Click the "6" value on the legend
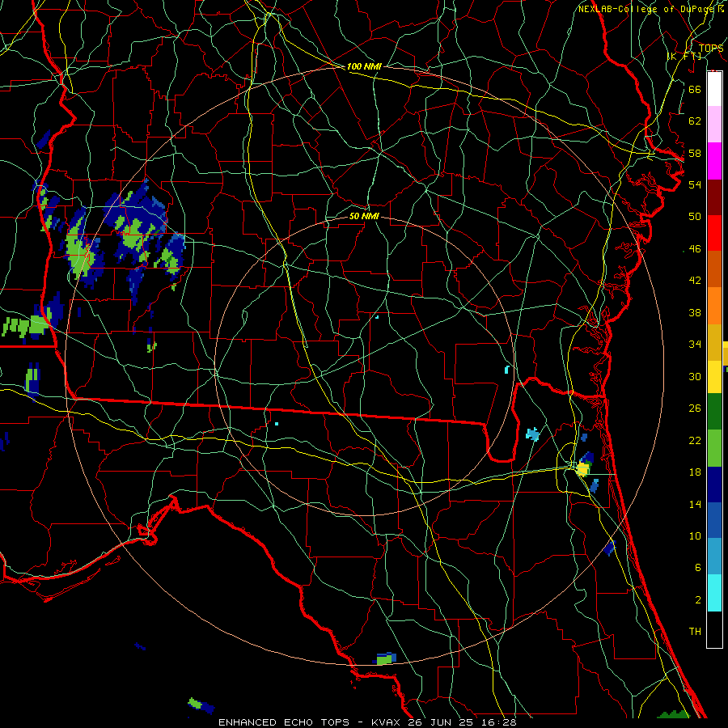This screenshot has height=728, width=728. pos(697,568)
